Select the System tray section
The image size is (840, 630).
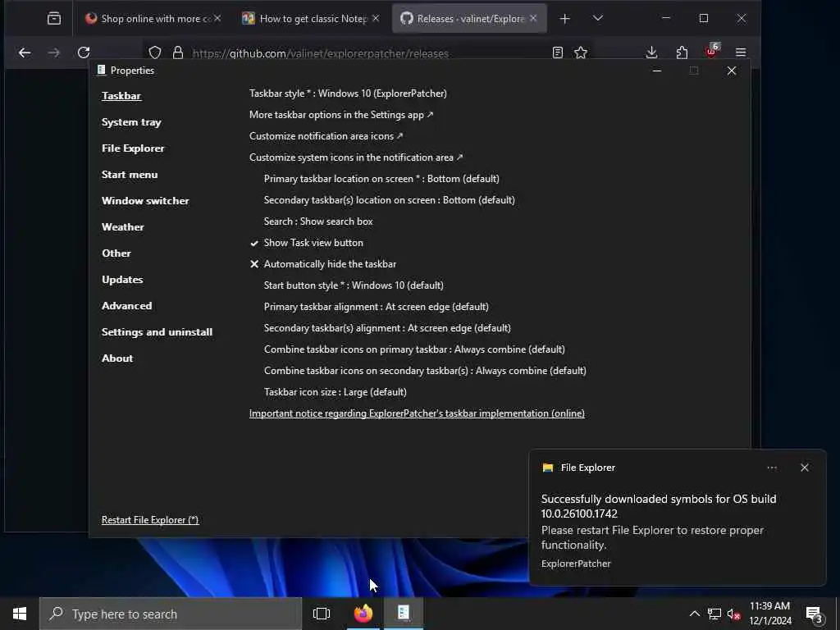pyautogui.click(x=131, y=122)
